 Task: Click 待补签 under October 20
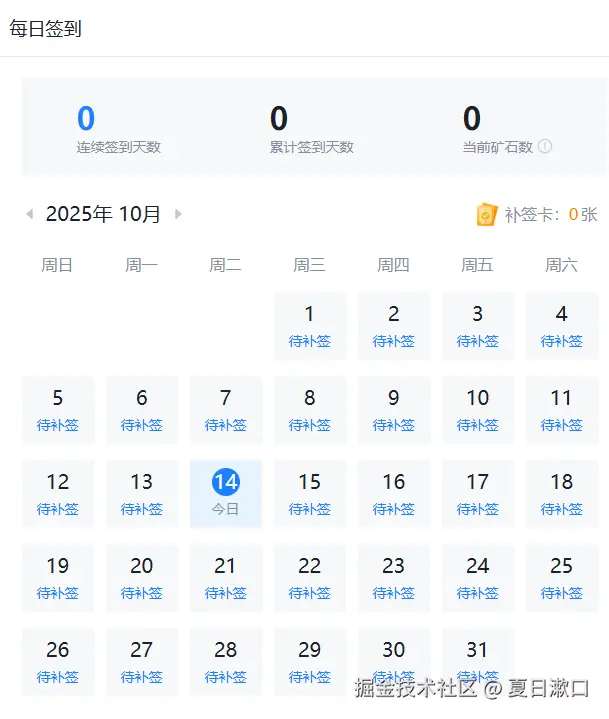point(142,593)
